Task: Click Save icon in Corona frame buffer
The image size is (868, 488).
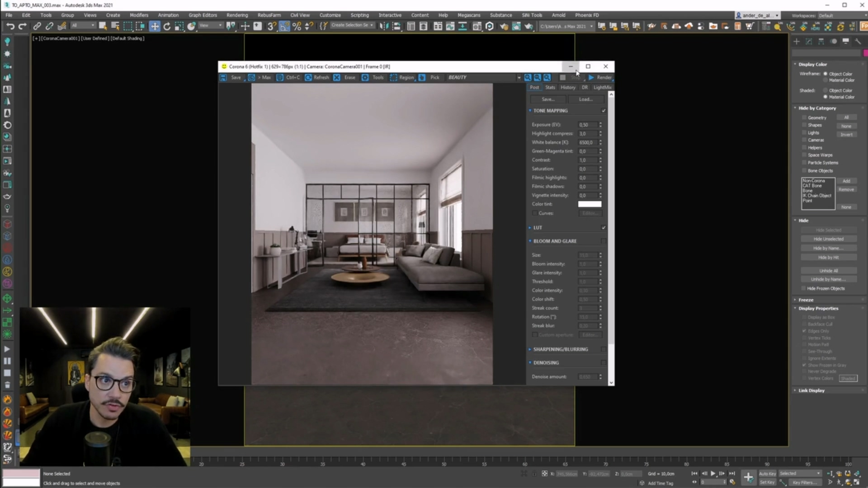Action: point(223,78)
